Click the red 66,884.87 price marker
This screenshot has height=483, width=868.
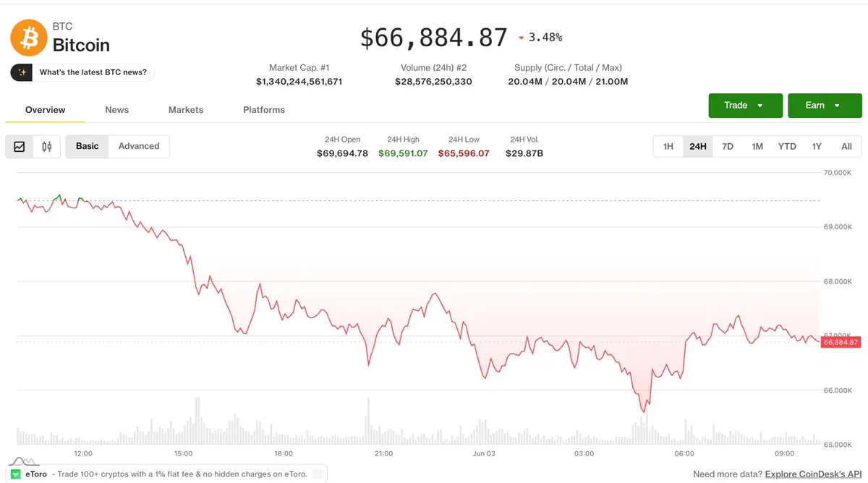click(841, 342)
